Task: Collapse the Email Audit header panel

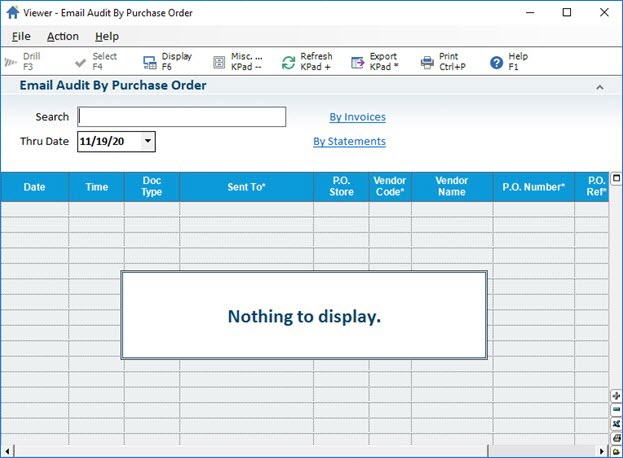Action: pyautogui.click(x=600, y=88)
